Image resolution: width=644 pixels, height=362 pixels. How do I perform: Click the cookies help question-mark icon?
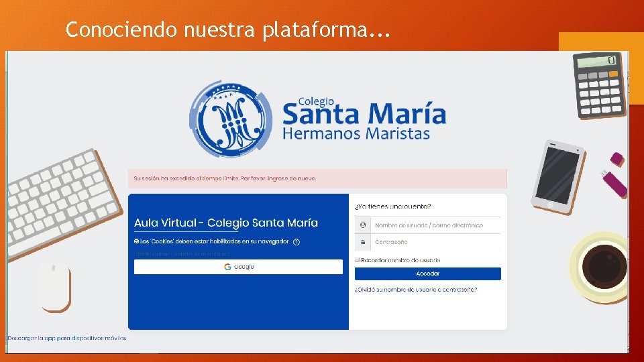point(297,242)
